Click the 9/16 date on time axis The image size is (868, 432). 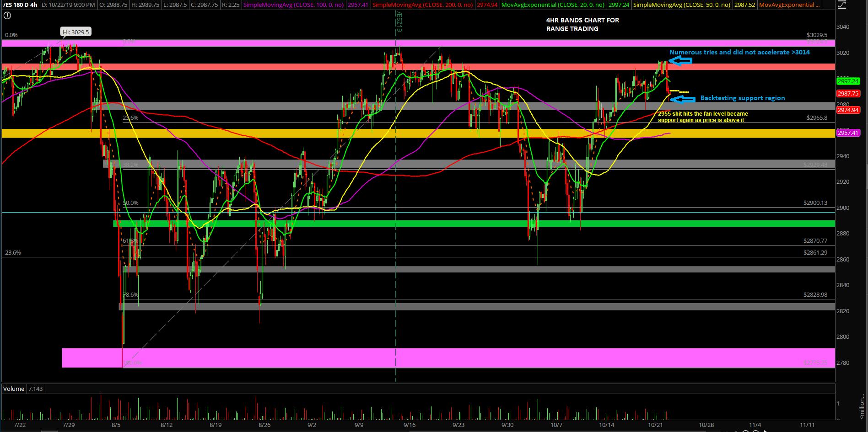410,425
